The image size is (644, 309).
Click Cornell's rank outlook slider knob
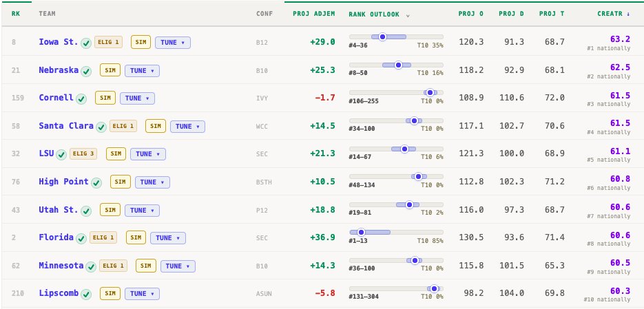click(x=430, y=92)
